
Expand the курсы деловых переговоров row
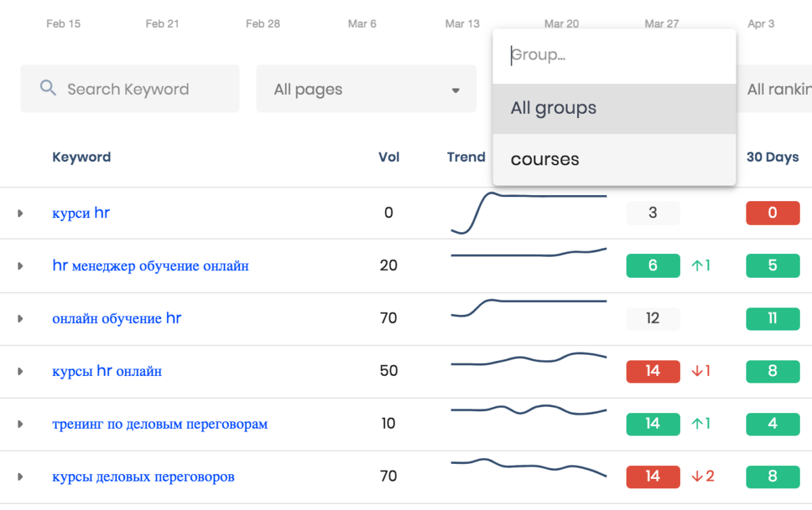point(20,477)
